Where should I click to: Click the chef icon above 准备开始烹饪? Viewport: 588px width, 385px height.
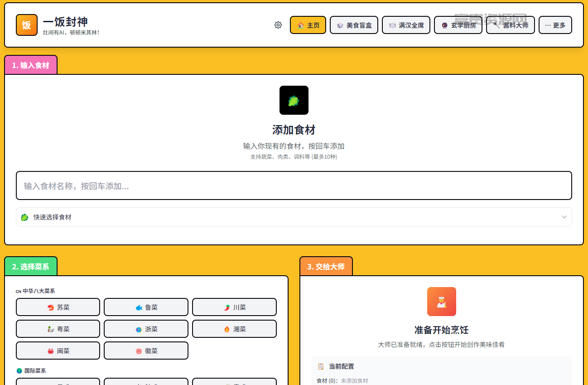[442, 302]
